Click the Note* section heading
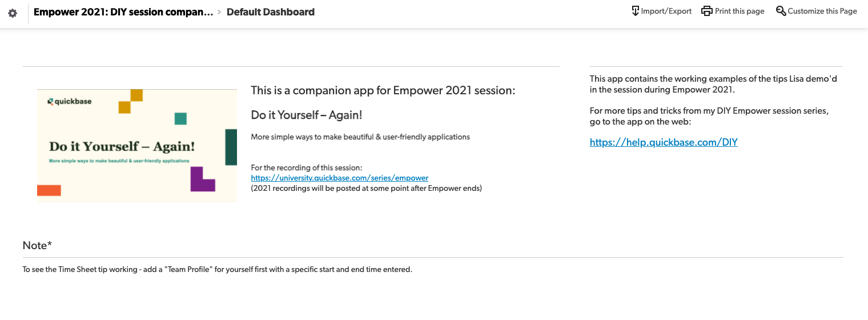 tap(37, 245)
